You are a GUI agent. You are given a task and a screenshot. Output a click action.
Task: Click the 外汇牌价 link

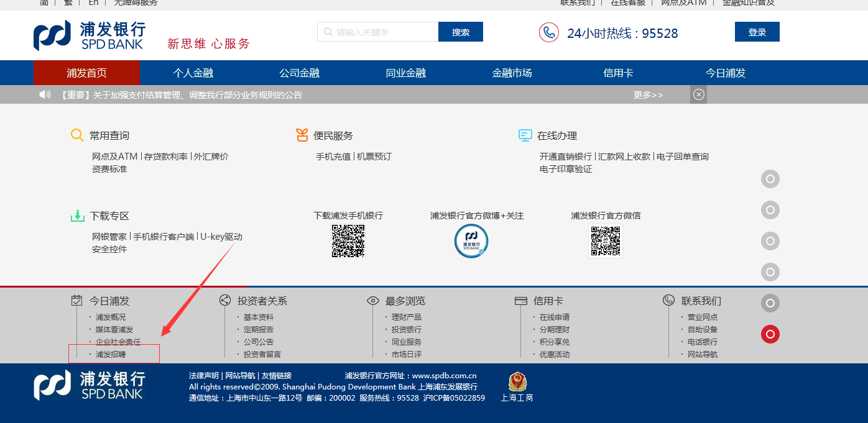211,157
